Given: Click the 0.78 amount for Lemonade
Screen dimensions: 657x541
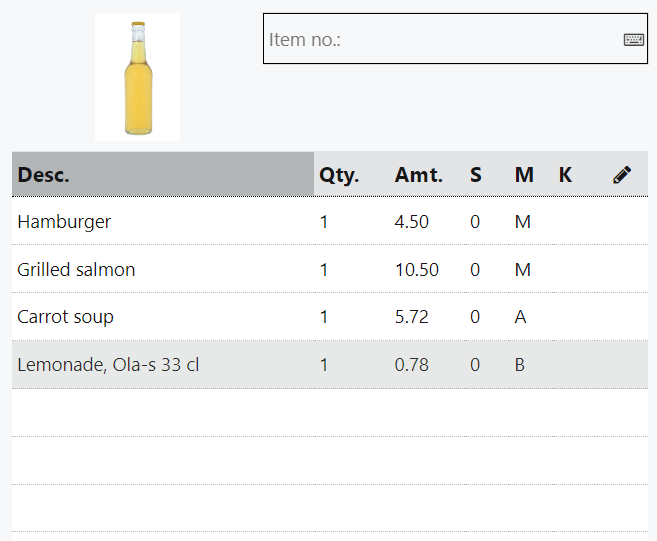Looking at the screenshot, I should pyautogui.click(x=411, y=365).
